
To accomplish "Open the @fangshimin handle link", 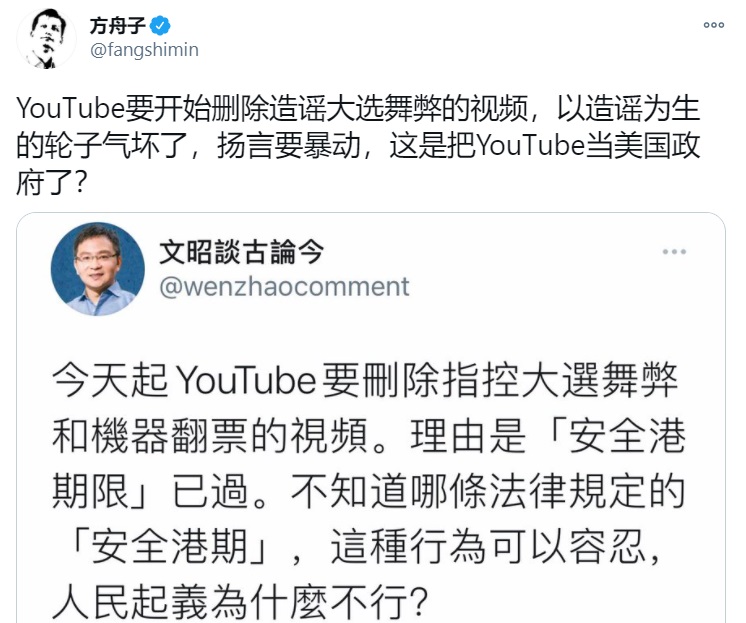I will 144,49.
